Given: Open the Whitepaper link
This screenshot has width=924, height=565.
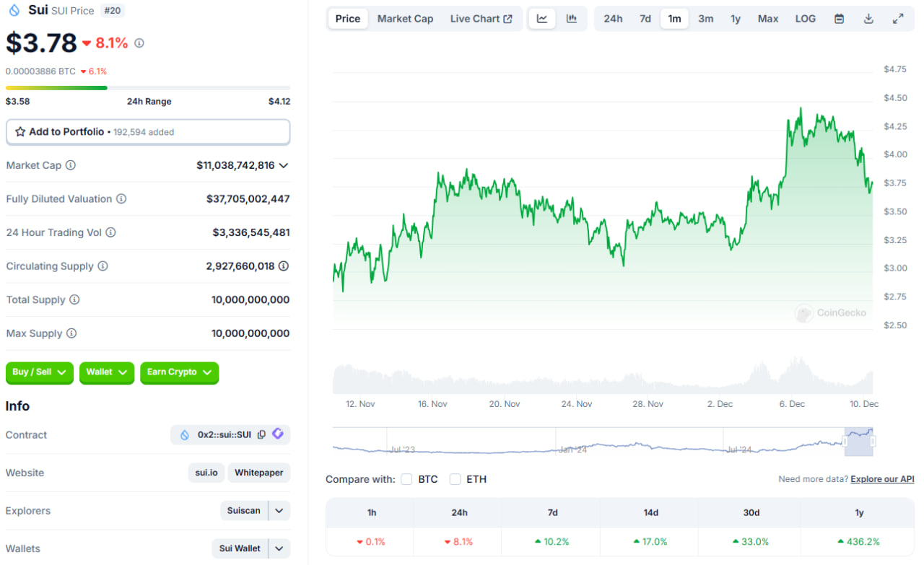Looking at the screenshot, I should pyautogui.click(x=259, y=473).
